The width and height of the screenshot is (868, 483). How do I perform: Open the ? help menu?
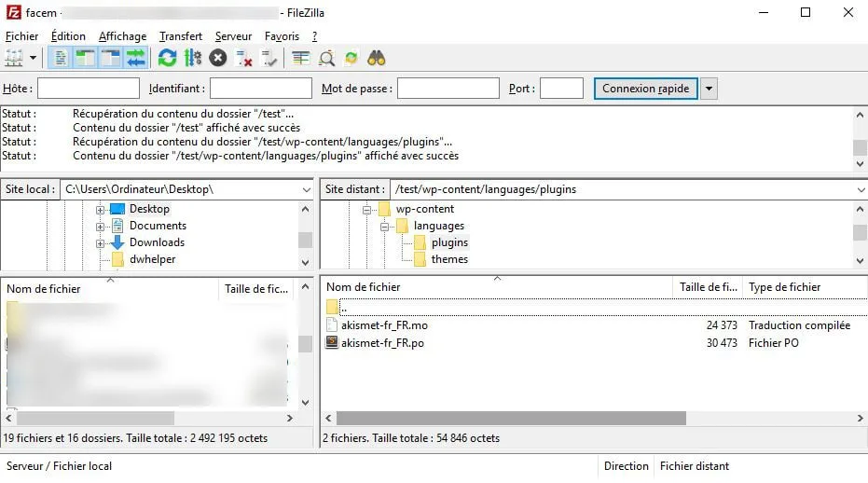point(314,36)
